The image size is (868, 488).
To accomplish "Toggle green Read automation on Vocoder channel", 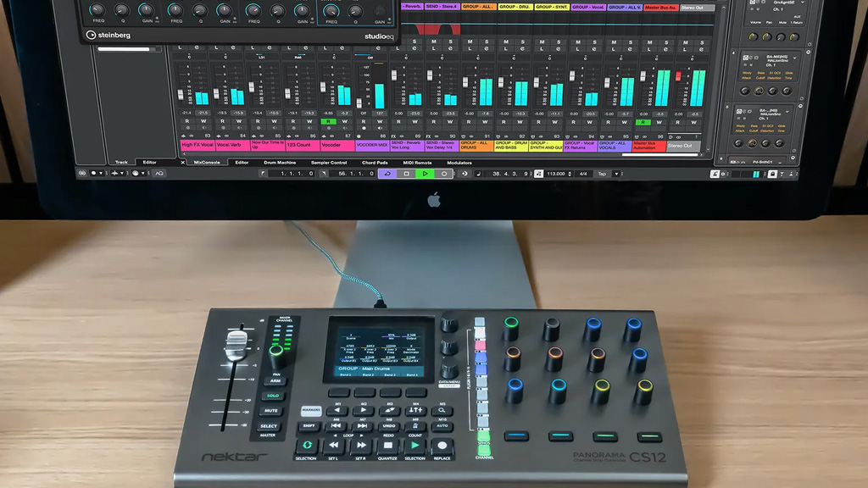I will click(x=328, y=121).
